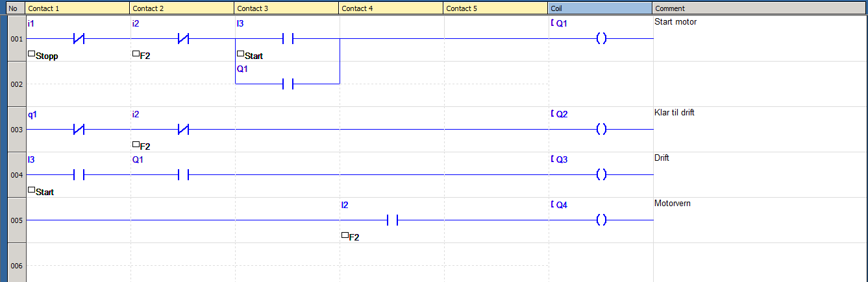Click the Contact 3 column header
The width and height of the screenshot is (868, 282).
coord(287,8)
